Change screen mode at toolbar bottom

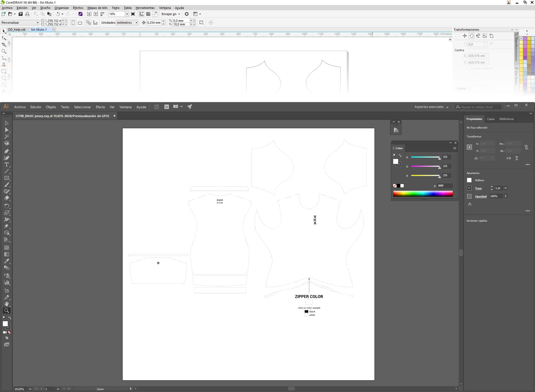pos(7,345)
